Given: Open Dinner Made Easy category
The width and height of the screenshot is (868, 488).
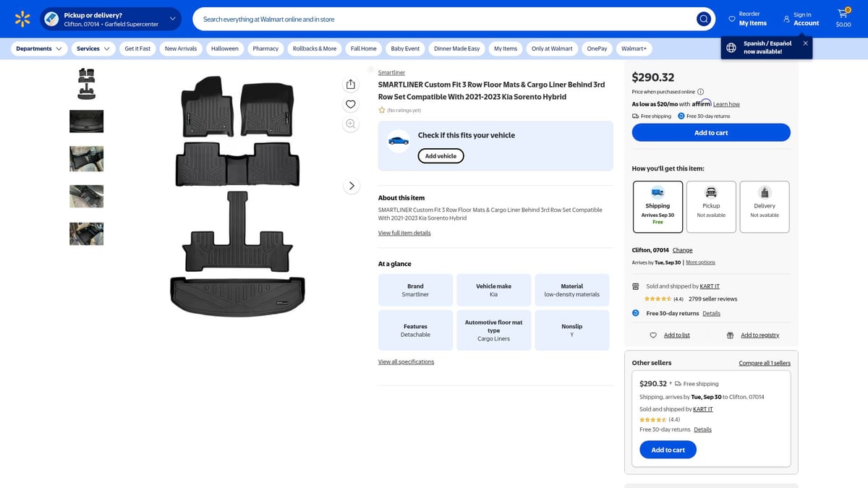Looking at the screenshot, I should pyautogui.click(x=456, y=48).
